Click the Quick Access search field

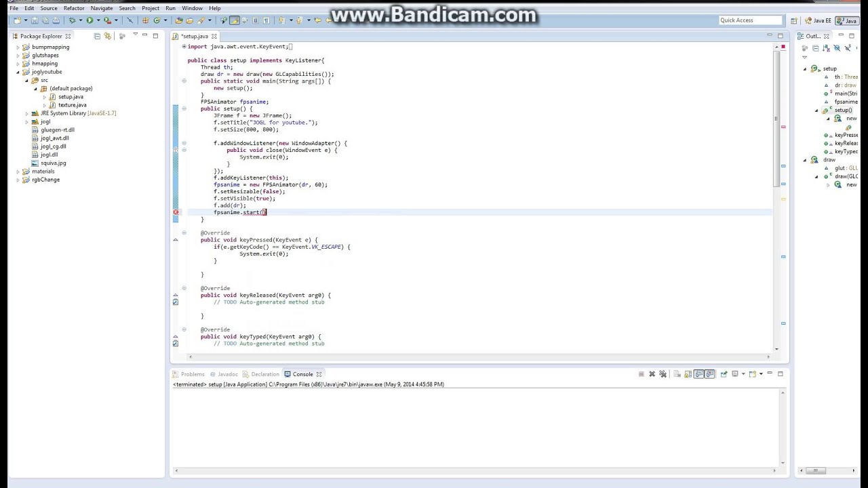pyautogui.click(x=751, y=20)
